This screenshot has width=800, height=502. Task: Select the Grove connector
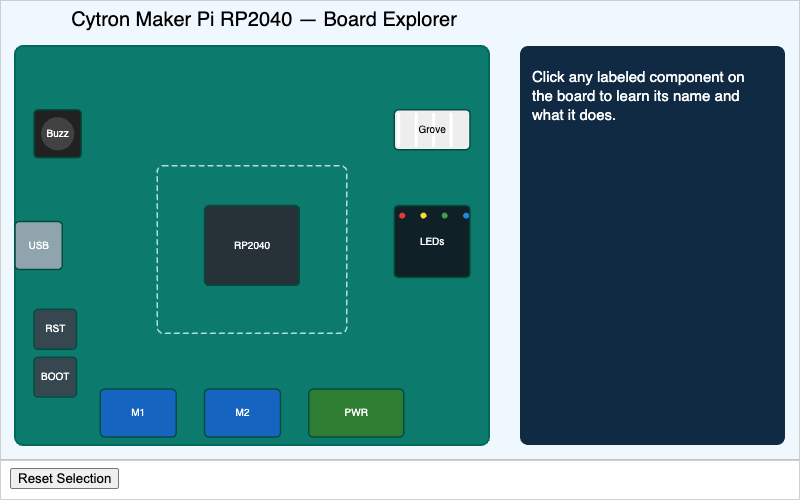tap(432, 130)
